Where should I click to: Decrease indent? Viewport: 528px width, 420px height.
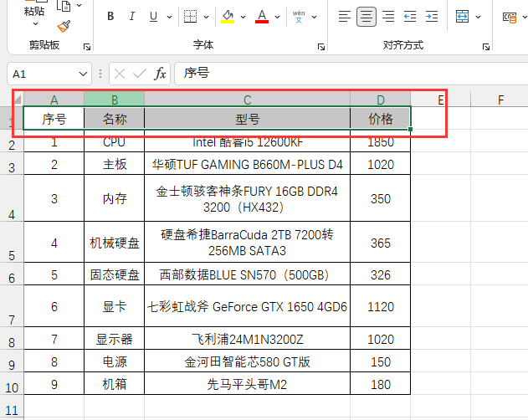pos(410,16)
